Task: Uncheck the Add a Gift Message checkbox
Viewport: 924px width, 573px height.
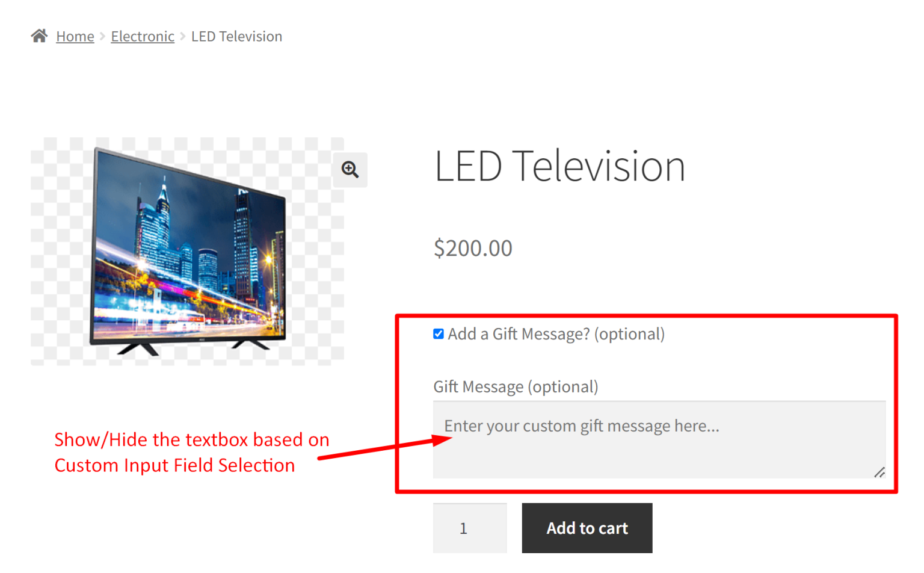Action: click(439, 333)
